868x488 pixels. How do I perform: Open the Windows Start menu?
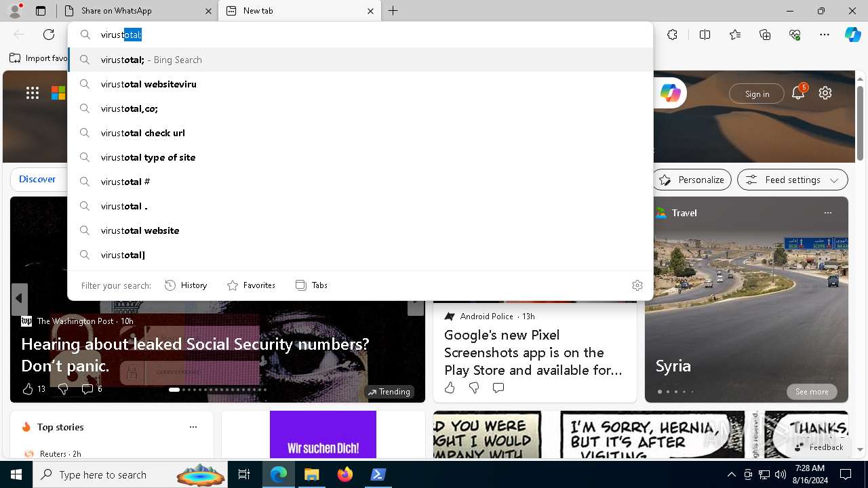(16, 474)
